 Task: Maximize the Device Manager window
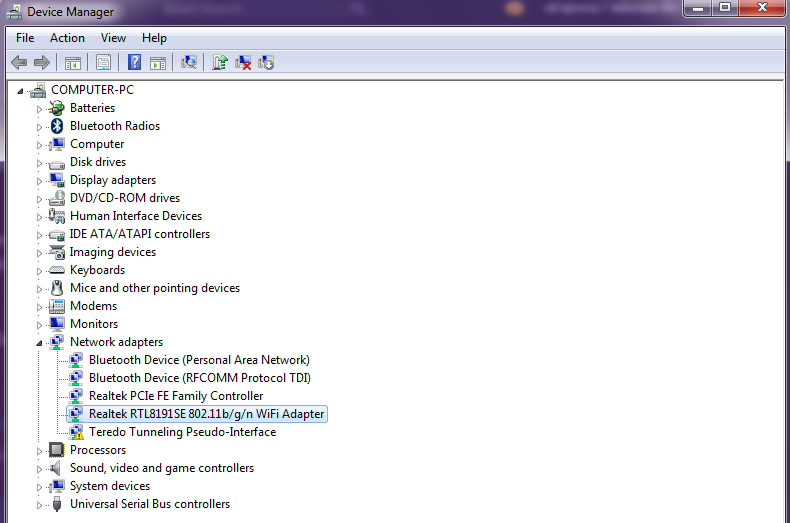click(x=725, y=8)
